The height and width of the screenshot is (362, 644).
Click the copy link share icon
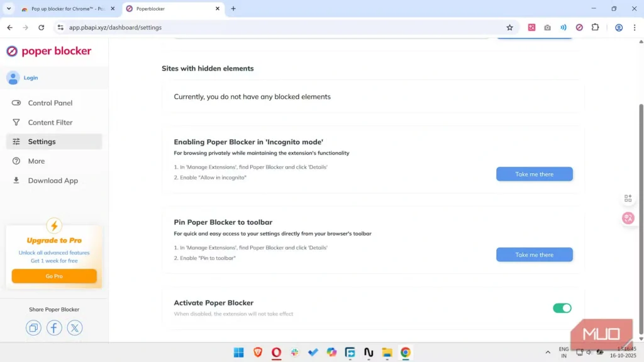33,328
